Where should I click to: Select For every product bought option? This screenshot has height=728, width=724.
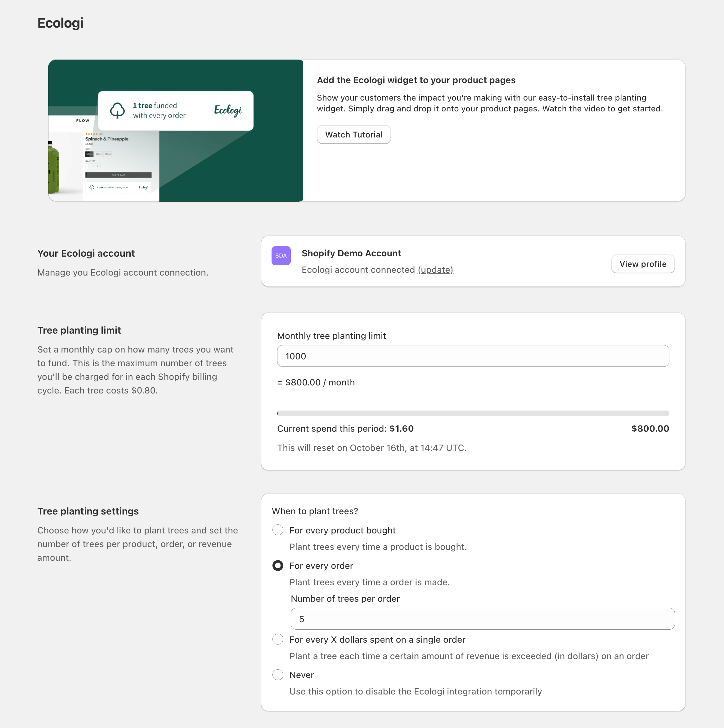coord(278,530)
